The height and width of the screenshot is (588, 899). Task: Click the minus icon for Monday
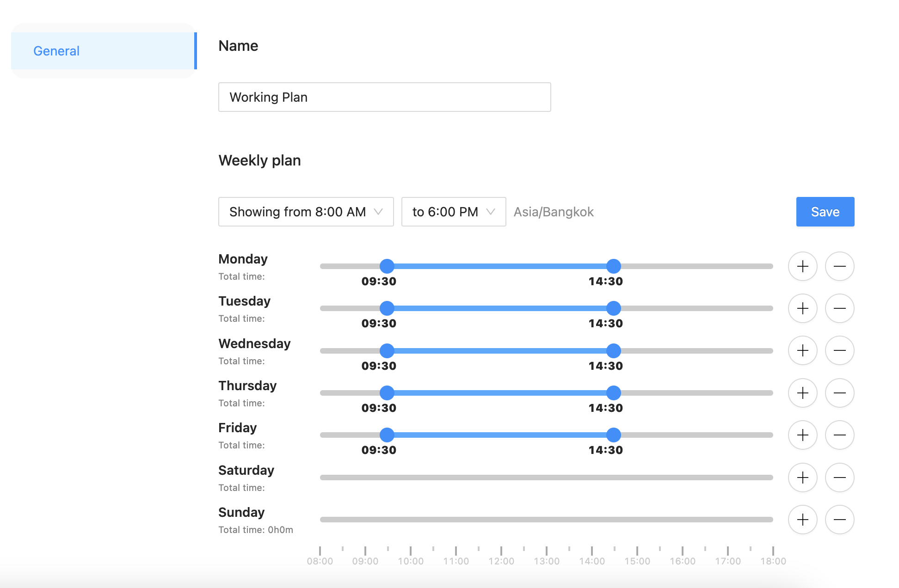pyautogui.click(x=839, y=266)
